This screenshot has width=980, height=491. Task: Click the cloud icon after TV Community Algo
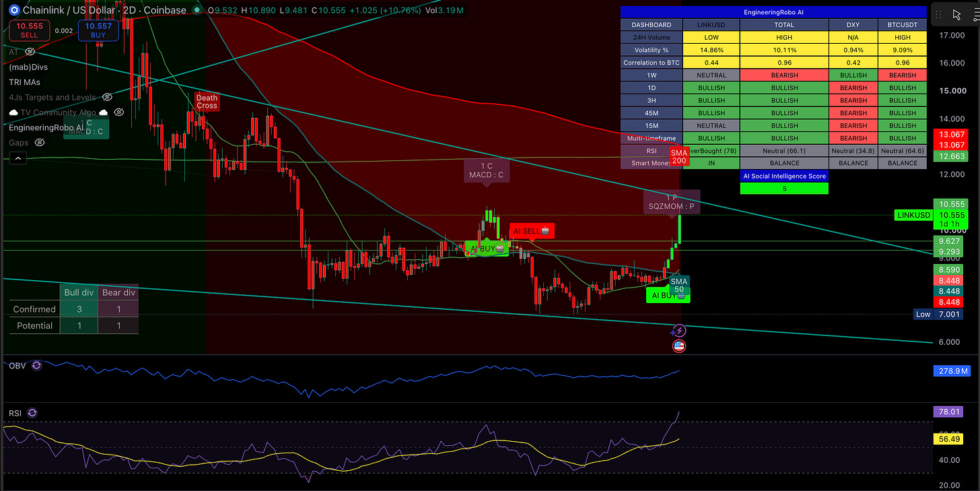104,112
